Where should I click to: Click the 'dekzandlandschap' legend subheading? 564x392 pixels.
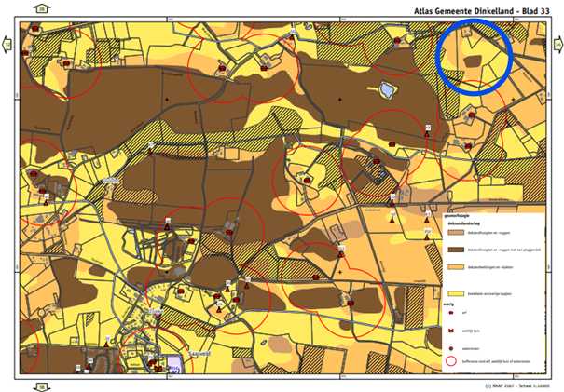[463, 223]
